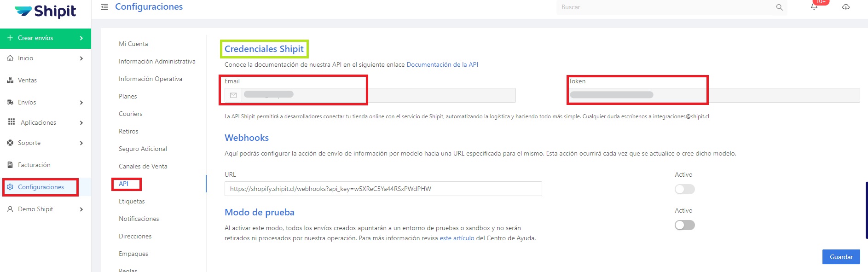Select Couriers in settings menu
Viewport: 868px width, 272px height.
[131, 114]
